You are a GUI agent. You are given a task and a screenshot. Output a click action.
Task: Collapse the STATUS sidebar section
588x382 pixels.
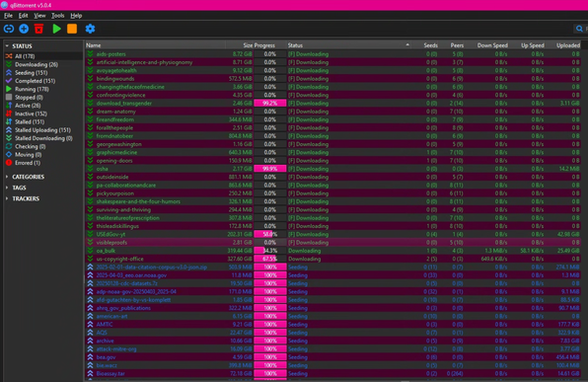7,45
